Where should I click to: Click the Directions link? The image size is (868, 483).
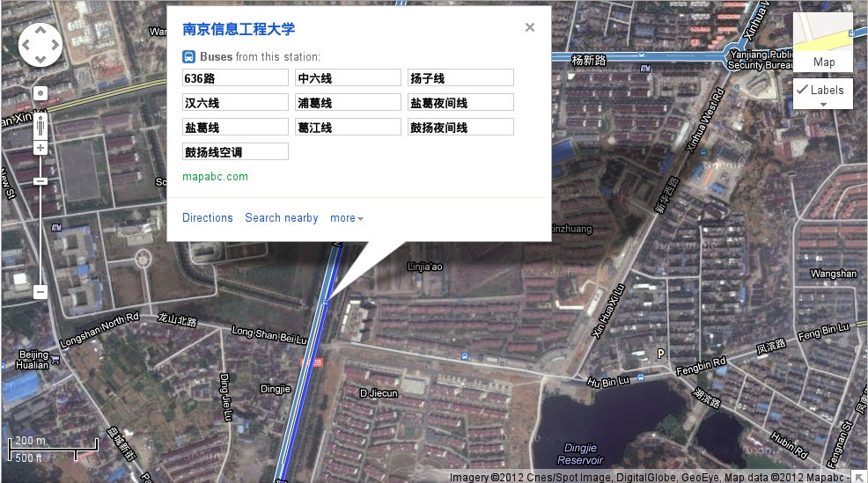tap(208, 217)
